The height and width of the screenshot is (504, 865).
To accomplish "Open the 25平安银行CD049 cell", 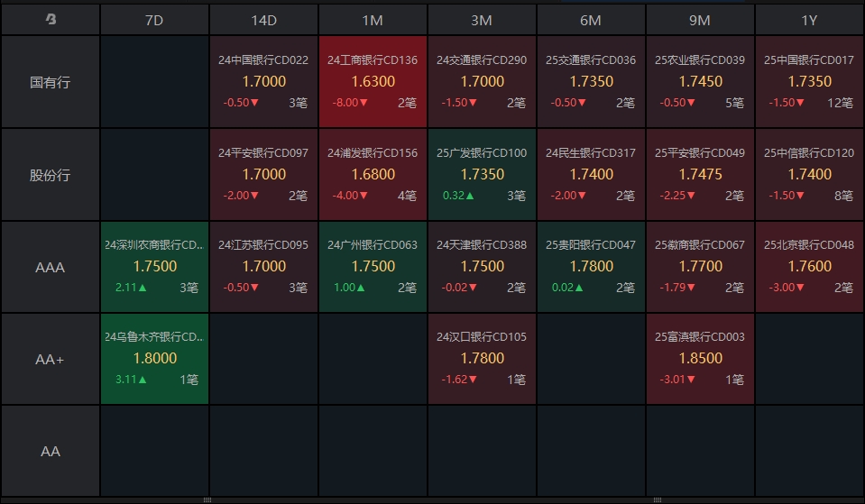I will [x=701, y=175].
